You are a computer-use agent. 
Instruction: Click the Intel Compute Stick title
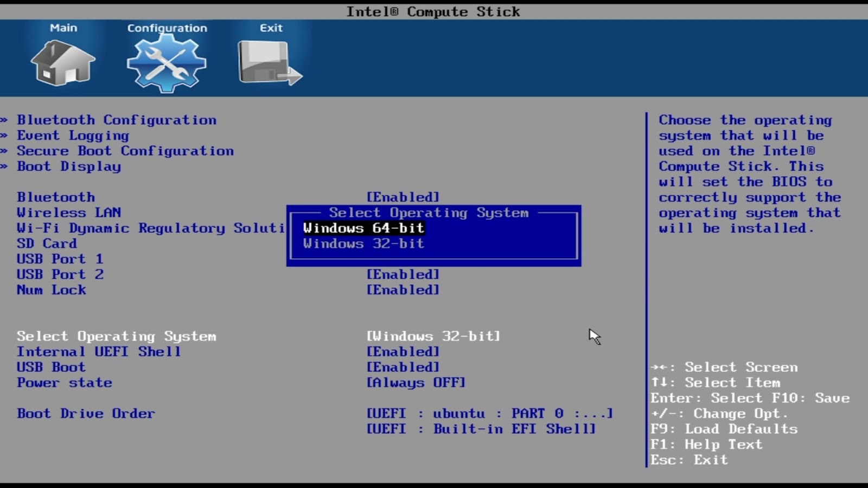pyautogui.click(x=433, y=11)
